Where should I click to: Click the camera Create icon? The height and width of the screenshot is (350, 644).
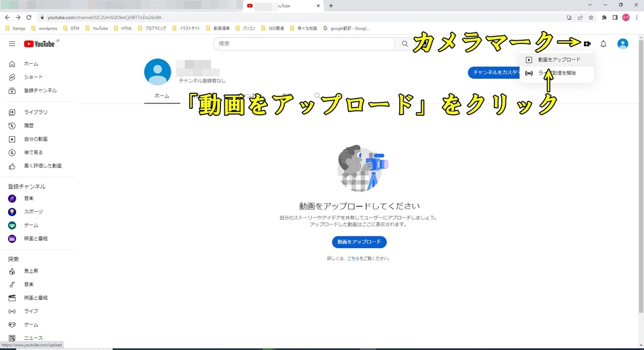tap(588, 44)
